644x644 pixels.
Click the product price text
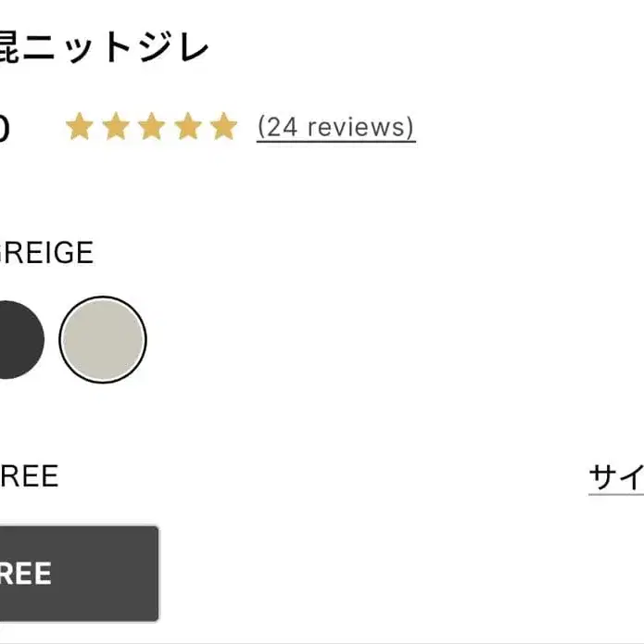point(5,129)
